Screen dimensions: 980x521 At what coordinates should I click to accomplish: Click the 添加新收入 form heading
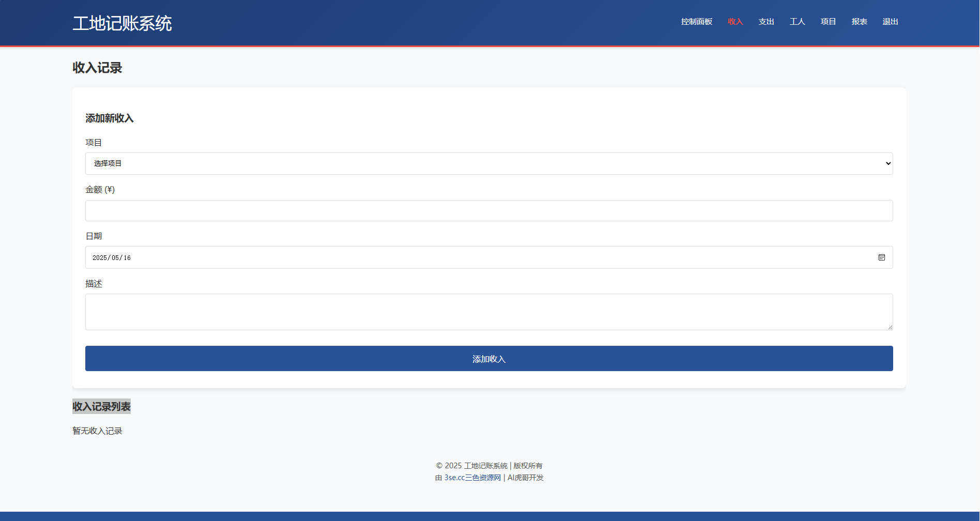coord(110,118)
